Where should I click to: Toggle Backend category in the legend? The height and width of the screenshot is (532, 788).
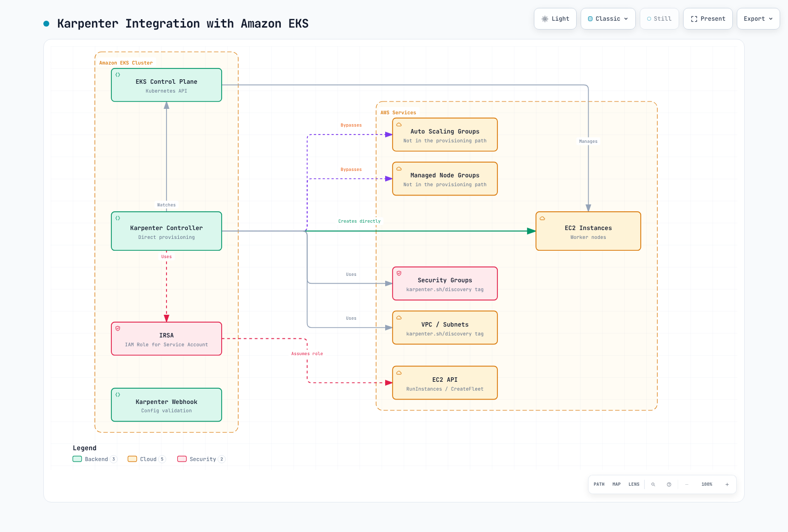[95, 459]
